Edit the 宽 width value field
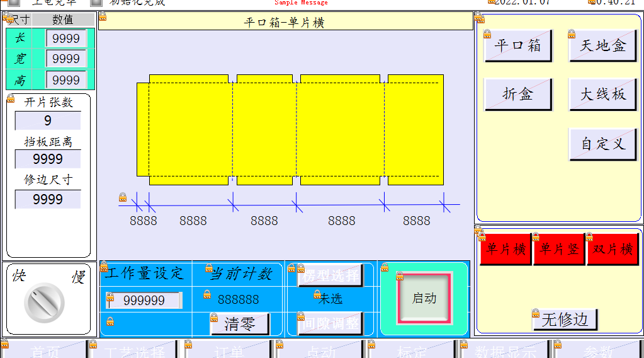644x358 pixels. 65,59
